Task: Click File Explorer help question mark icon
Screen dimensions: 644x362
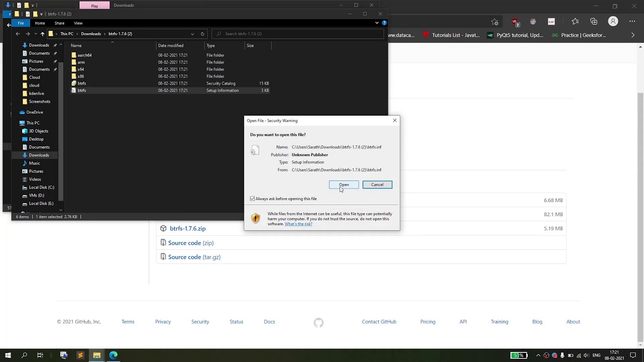Action: coord(384,23)
